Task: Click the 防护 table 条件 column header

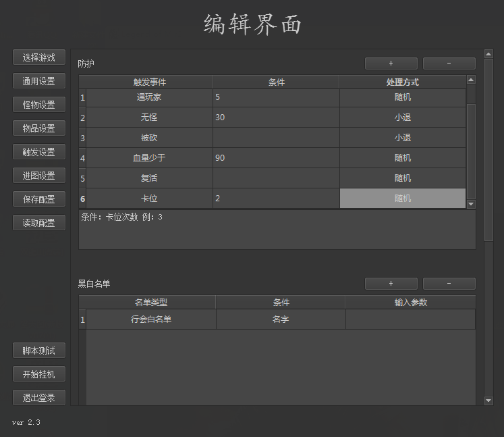Action: [x=276, y=82]
